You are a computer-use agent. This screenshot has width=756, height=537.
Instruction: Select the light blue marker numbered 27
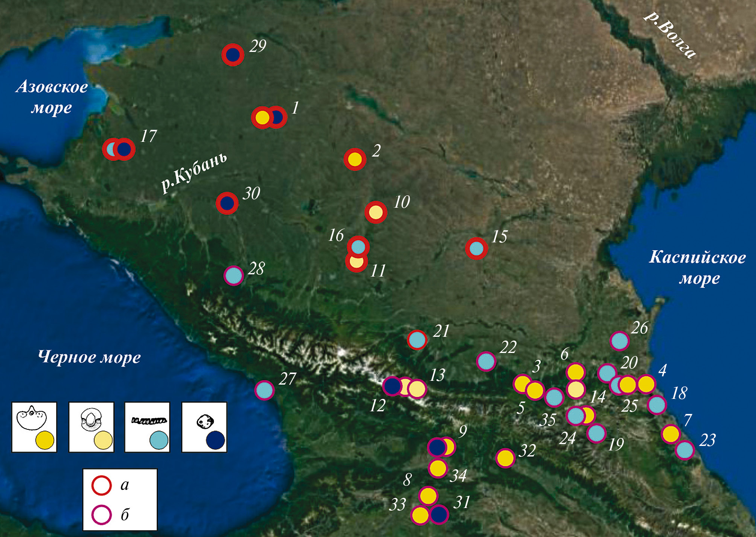(264, 390)
